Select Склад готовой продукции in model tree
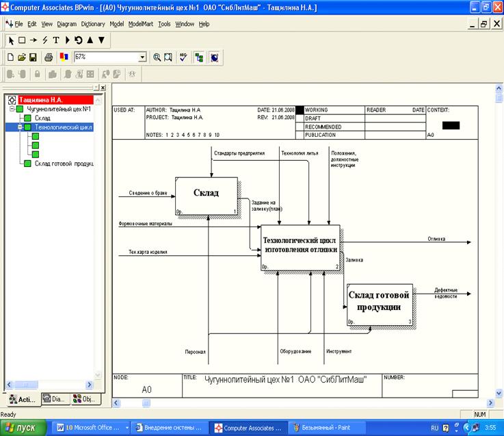The height and width of the screenshot is (436, 504). pyautogui.click(x=64, y=163)
